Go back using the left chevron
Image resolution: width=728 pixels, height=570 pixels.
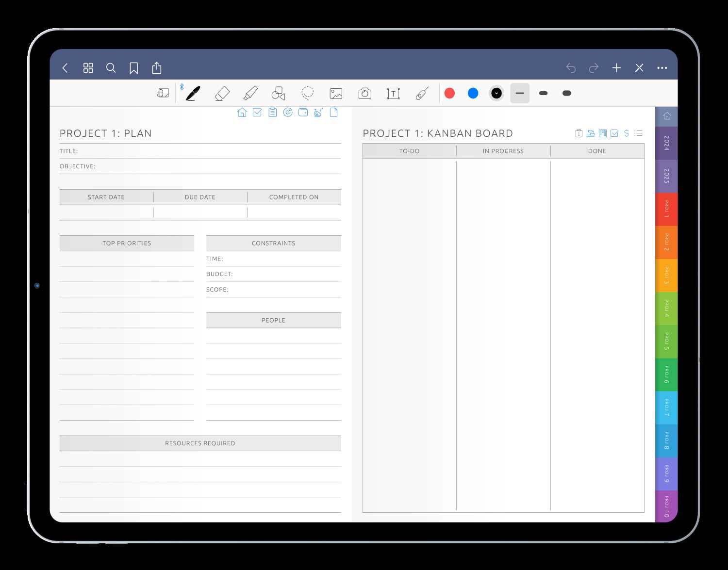coord(65,68)
